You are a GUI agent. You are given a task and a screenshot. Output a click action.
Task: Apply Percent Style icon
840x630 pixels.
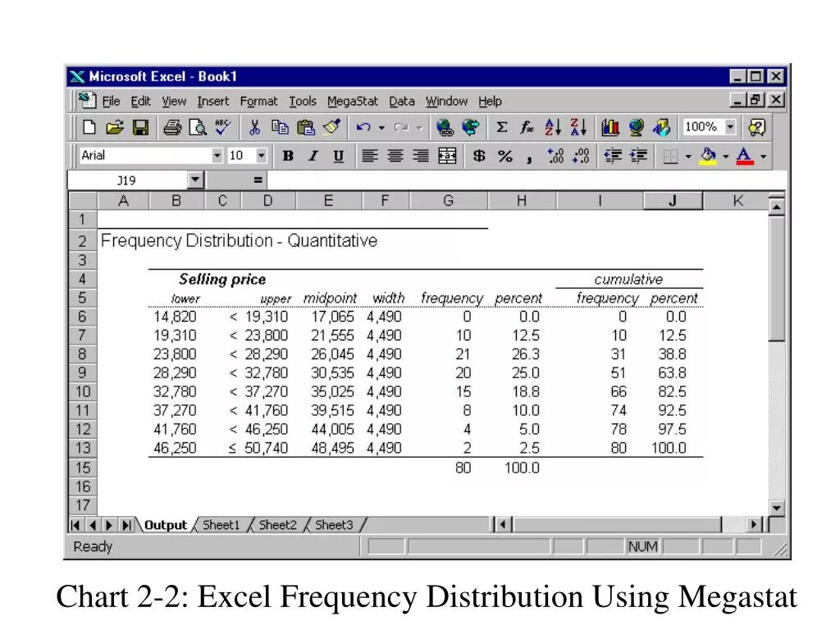(504, 156)
